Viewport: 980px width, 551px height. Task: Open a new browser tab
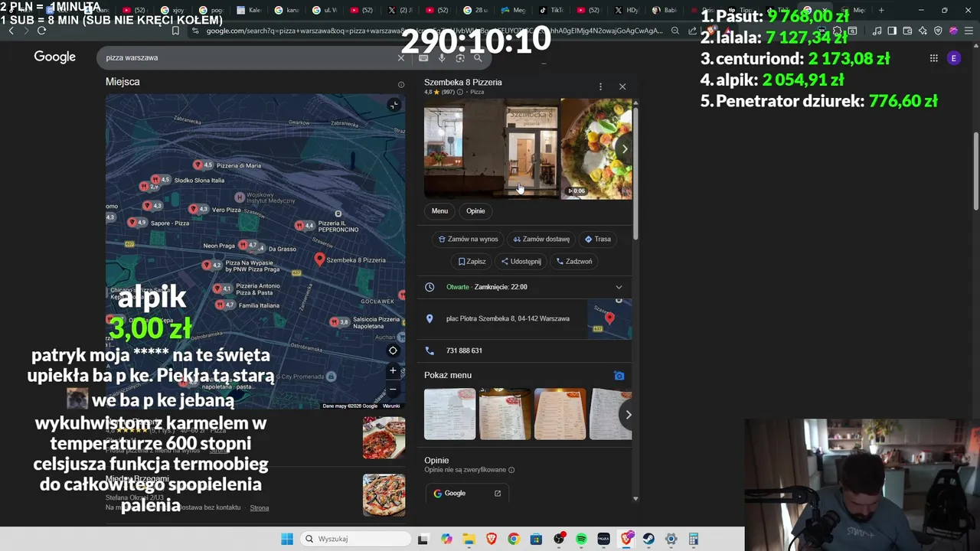point(881,10)
